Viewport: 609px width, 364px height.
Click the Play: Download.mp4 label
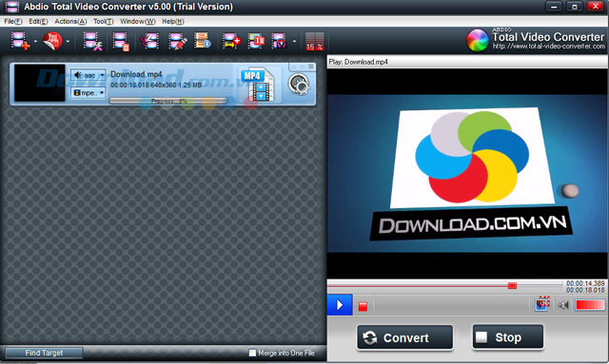pyautogui.click(x=358, y=62)
